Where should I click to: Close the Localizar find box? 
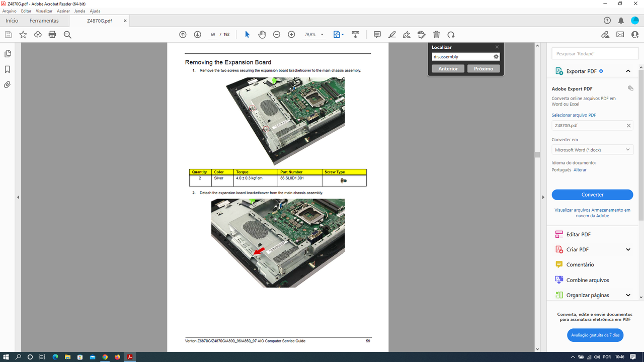tap(497, 47)
